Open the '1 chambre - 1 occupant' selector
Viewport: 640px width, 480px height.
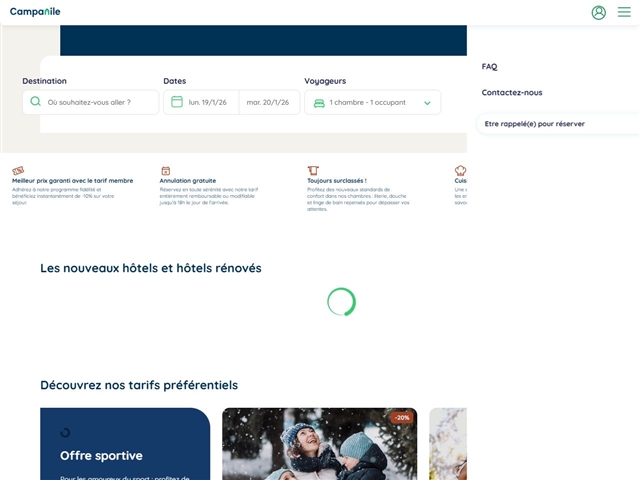tap(367, 103)
